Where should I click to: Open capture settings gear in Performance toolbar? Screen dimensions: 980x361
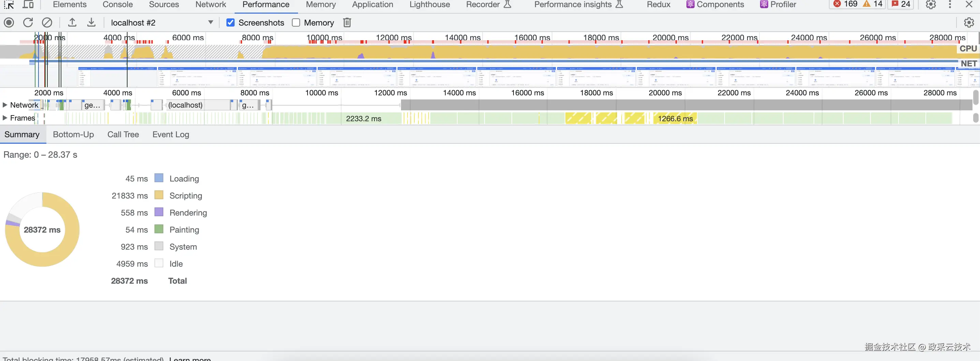click(969, 22)
